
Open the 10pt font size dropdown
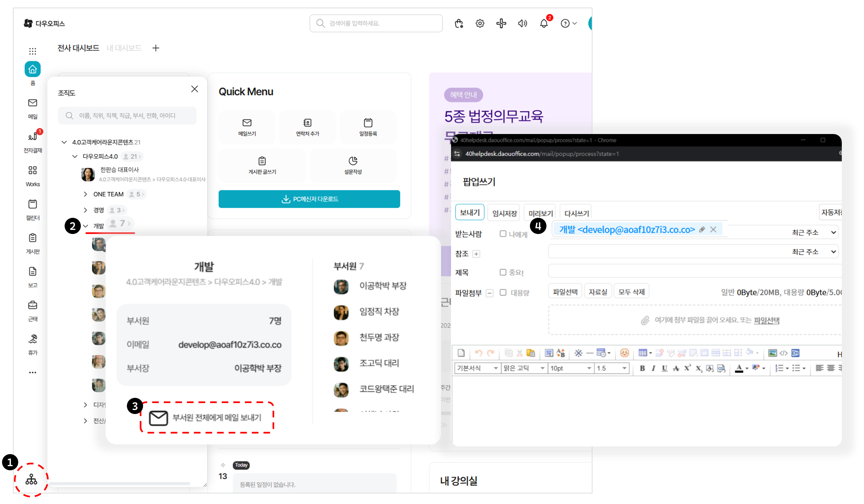(x=571, y=368)
